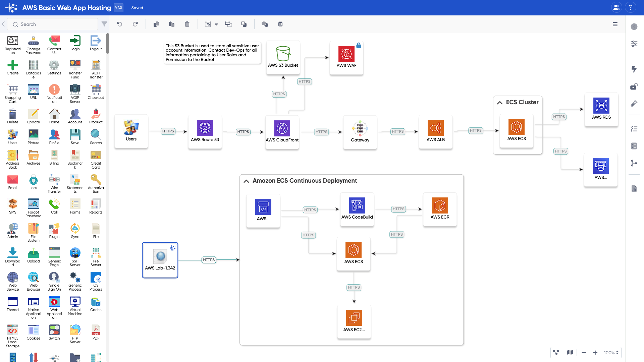Click the undo arrow in toolbar
The height and width of the screenshot is (362, 644).
pos(119,24)
